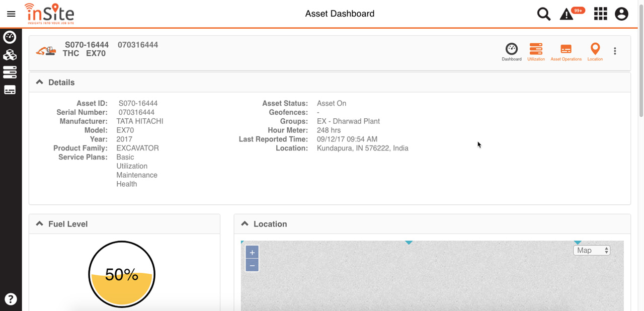
Task: Switch to the Dashboard tab
Action: tap(512, 52)
